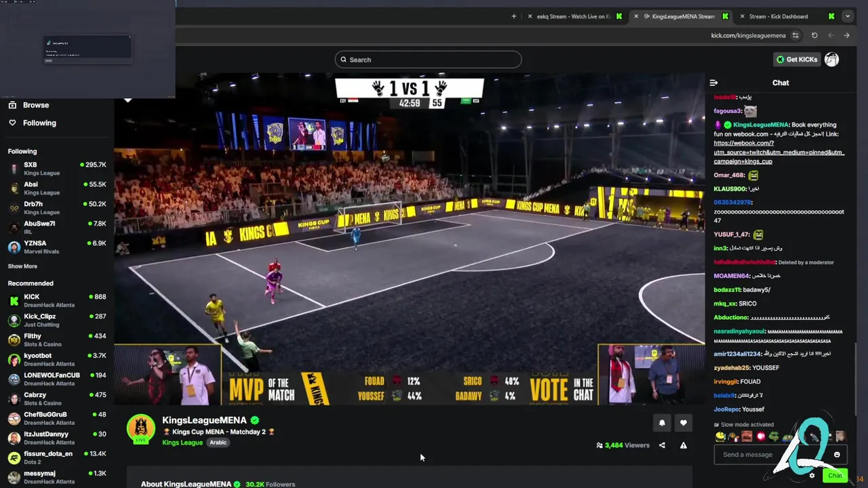This screenshot has width=868, height=488.
Task: Open a new browser tab
Action: (513, 16)
